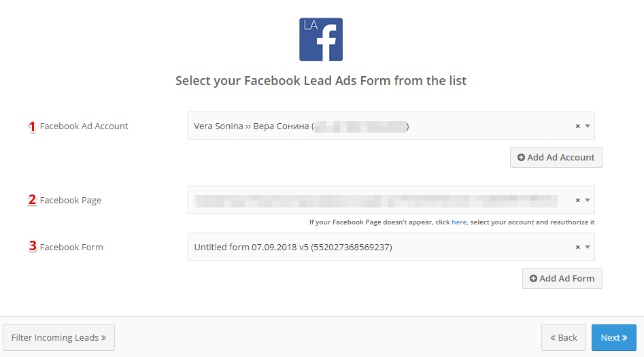Click the plus icon on Add Ad Form

[x=533, y=279]
